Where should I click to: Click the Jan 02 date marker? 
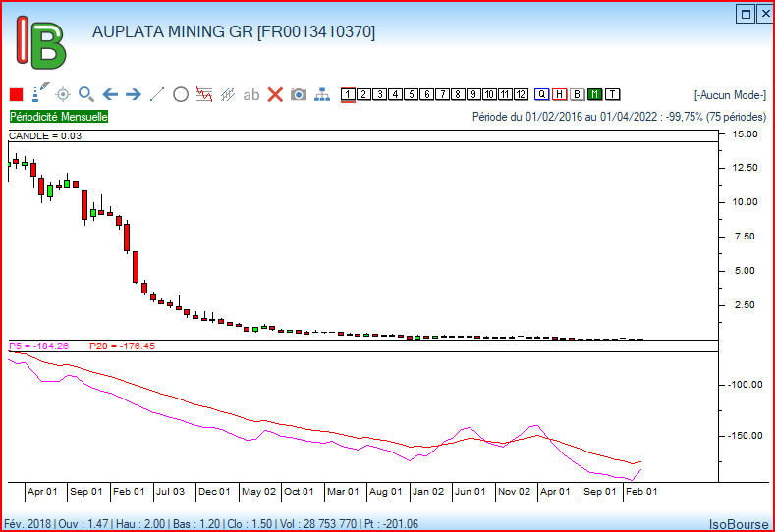click(428, 492)
